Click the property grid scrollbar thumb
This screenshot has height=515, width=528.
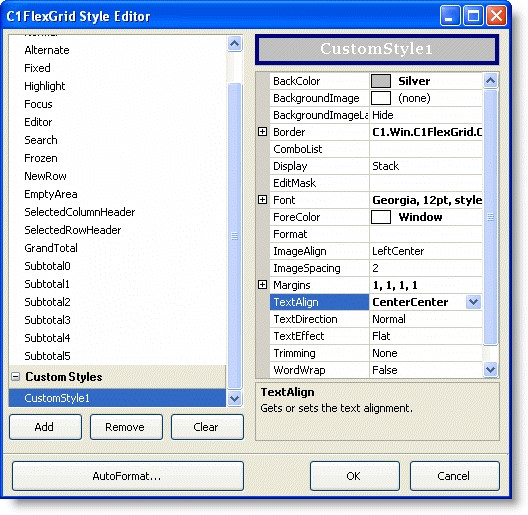click(x=490, y=217)
